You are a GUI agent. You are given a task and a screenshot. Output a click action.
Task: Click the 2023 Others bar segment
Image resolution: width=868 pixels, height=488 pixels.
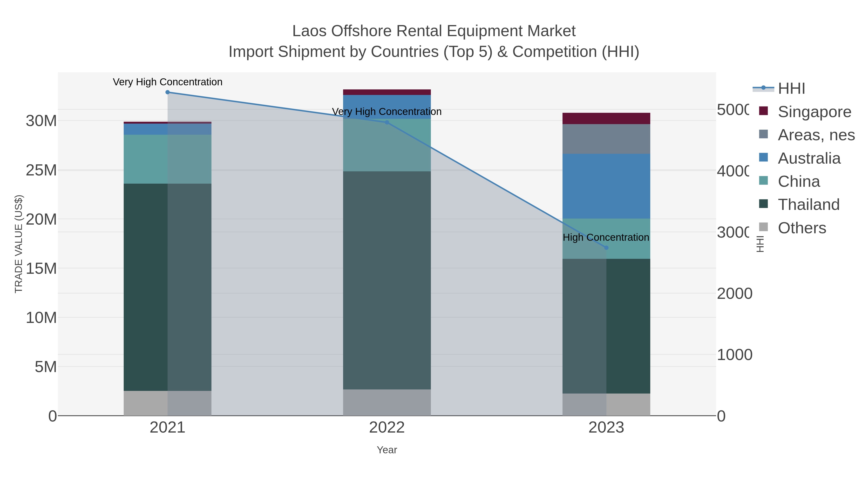click(606, 404)
